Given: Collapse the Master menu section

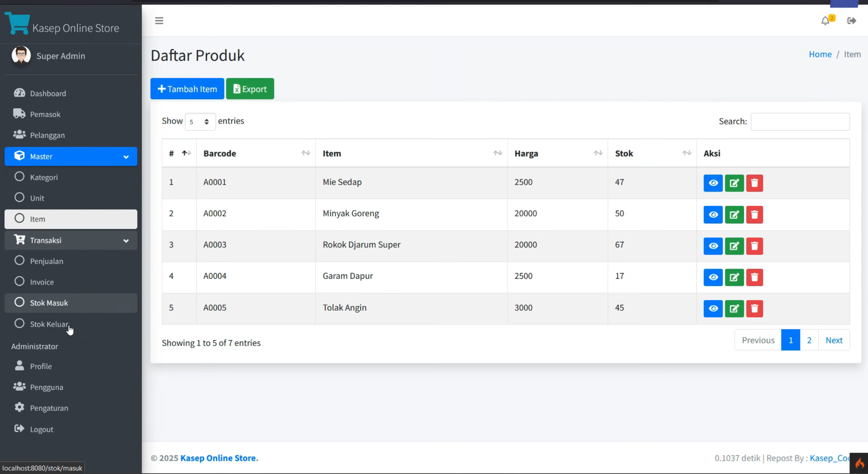Looking at the screenshot, I should point(71,157).
